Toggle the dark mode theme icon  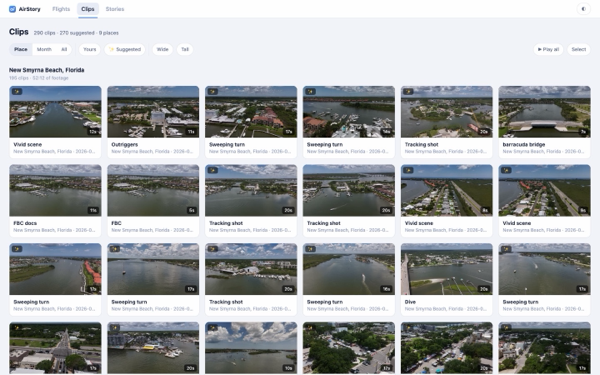tap(584, 9)
